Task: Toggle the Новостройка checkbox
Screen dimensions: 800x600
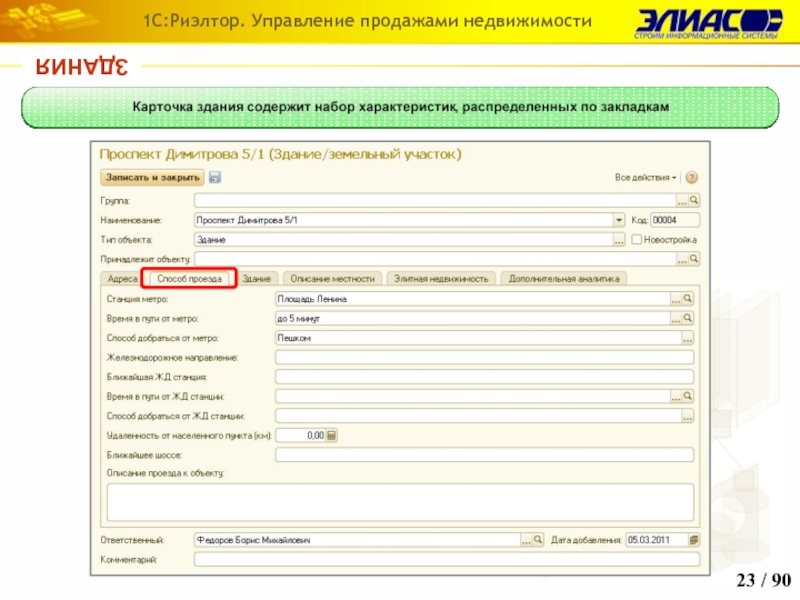Action: (636, 240)
